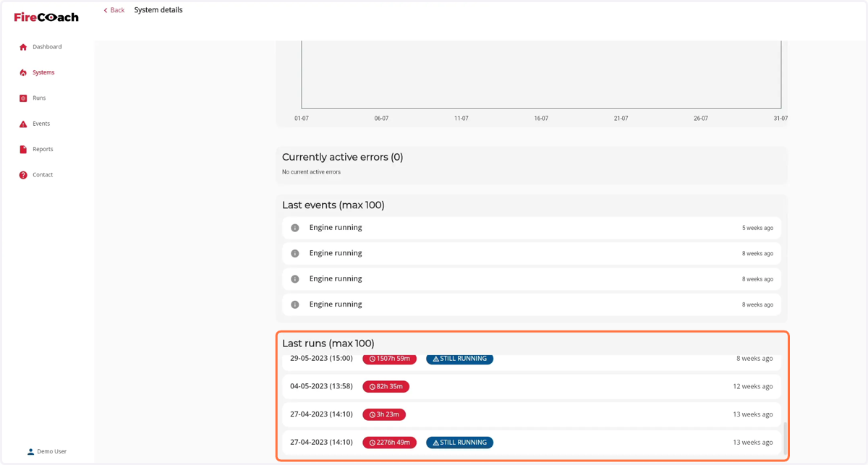Open the run from 04-05-2023 (13:58)

coord(532,387)
